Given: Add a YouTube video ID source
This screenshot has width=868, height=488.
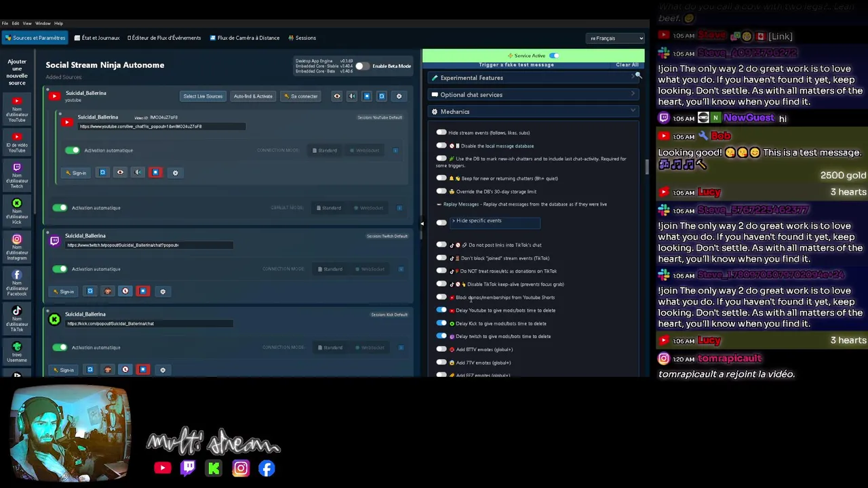Looking at the screenshot, I should 17,143.
